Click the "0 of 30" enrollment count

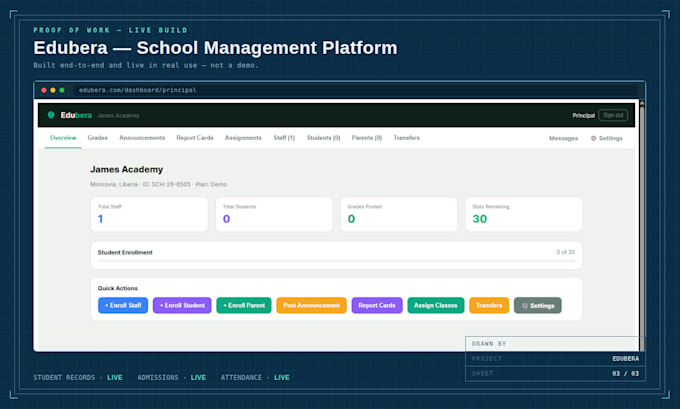tap(566, 252)
